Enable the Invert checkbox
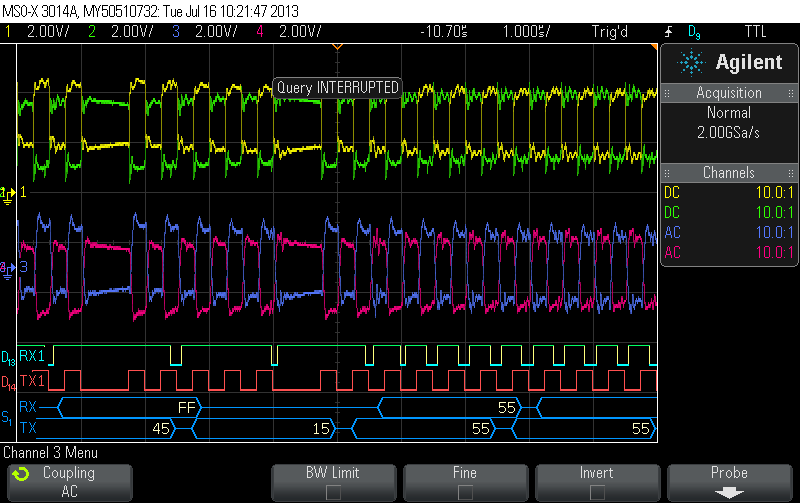Viewport: 800px width, 503px height. 597,492
